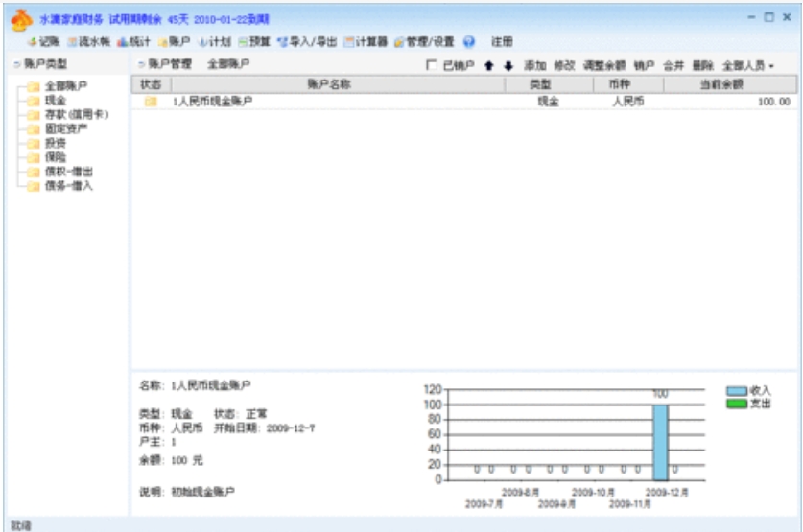Click the 人民币 currency cell in row
The width and height of the screenshot is (803, 532).
click(x=627, y=102)
